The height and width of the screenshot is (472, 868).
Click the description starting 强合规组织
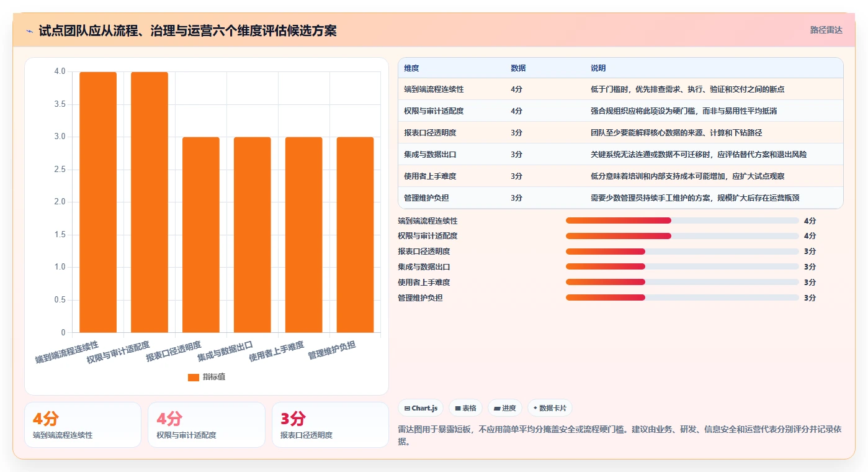click(x=684, y=111)
